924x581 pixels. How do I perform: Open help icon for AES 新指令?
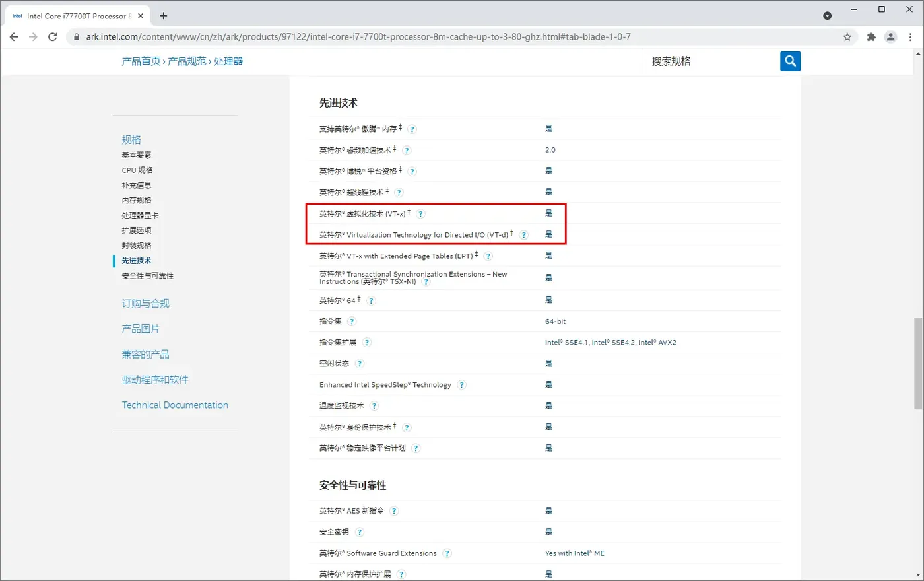click(394, 511)
